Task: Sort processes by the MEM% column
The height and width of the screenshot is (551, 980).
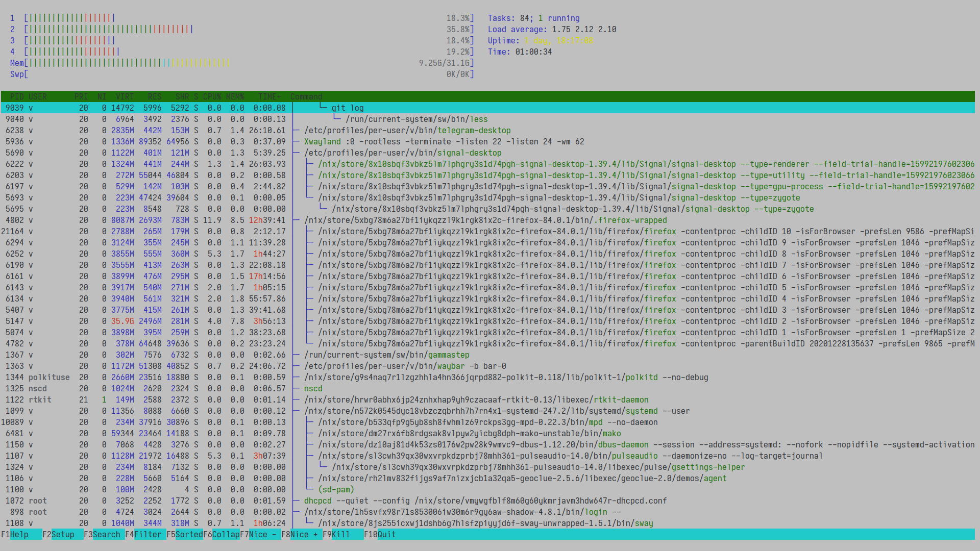Action: [235, 96]
